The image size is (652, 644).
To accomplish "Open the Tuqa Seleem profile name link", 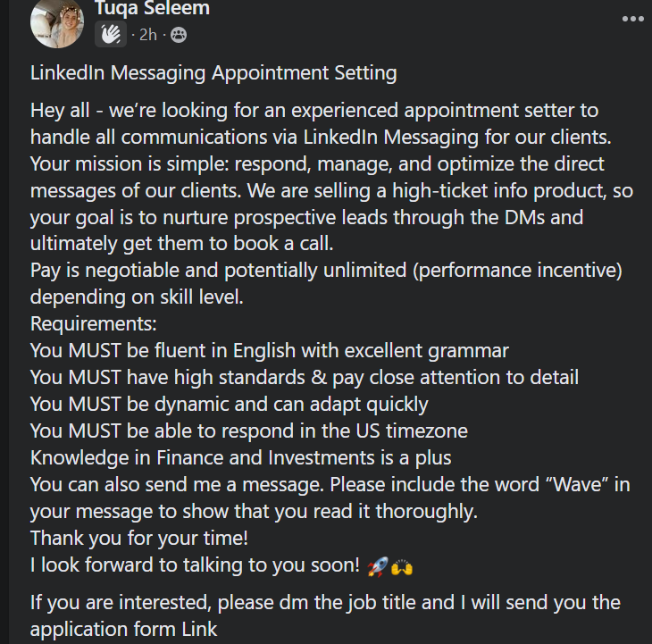I will [152, 8].
